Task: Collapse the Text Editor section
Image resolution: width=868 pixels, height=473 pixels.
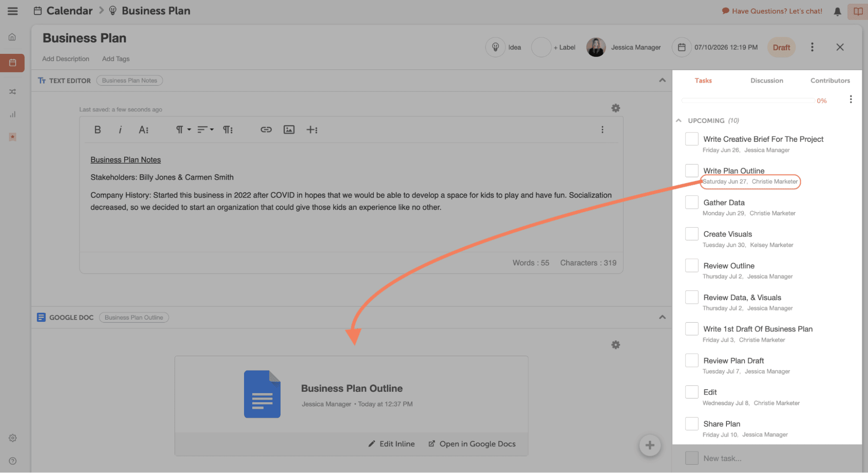Action: click(662, 80)
